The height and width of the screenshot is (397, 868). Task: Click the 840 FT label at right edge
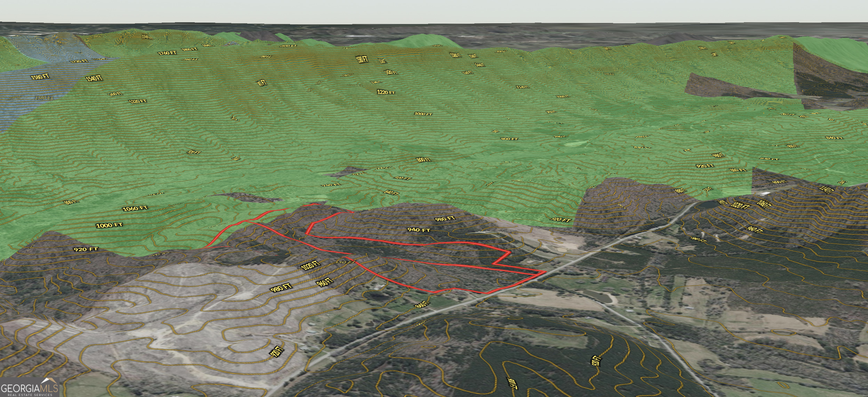pos(834,138)
